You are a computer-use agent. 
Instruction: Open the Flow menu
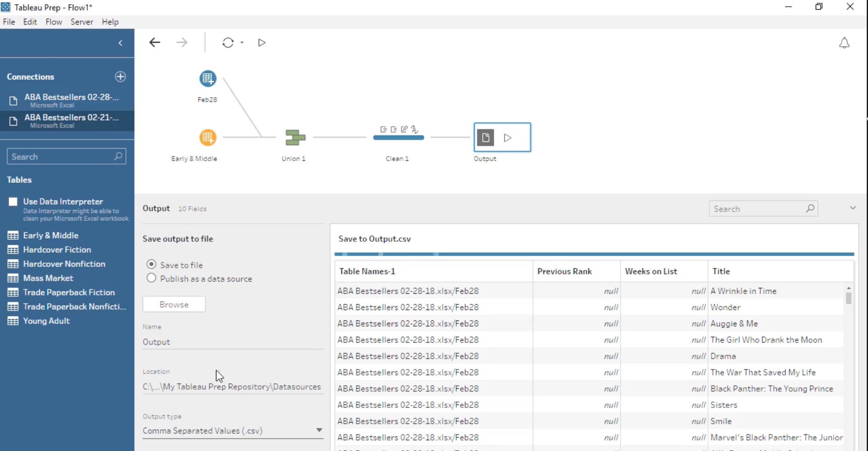tap(54, 22)
